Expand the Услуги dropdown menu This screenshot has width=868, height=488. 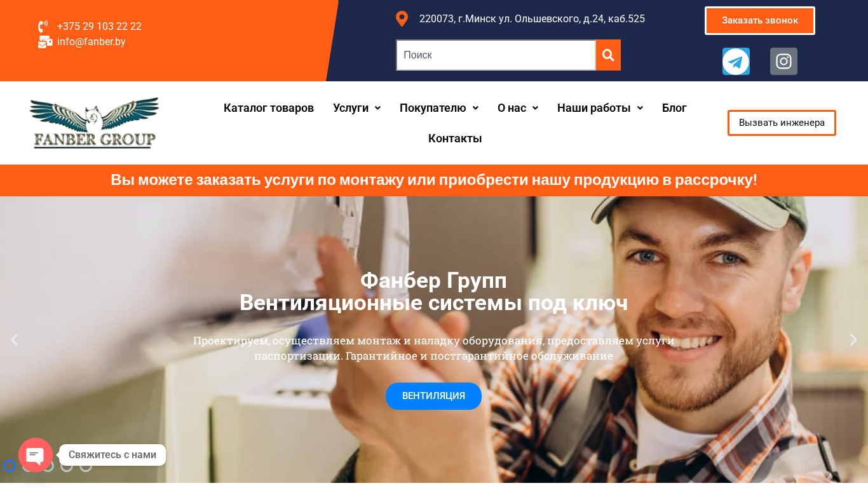(356, 108)
